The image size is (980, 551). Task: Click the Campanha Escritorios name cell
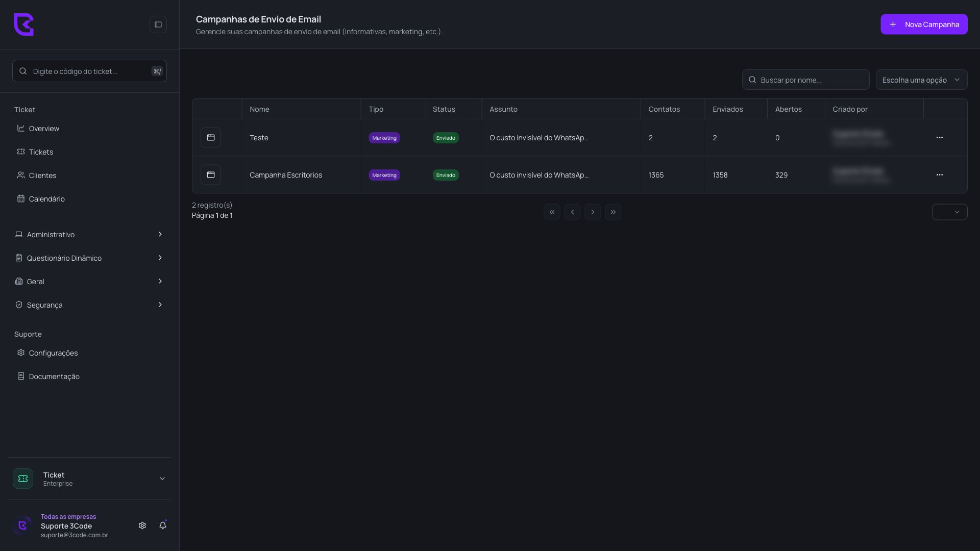286,175
